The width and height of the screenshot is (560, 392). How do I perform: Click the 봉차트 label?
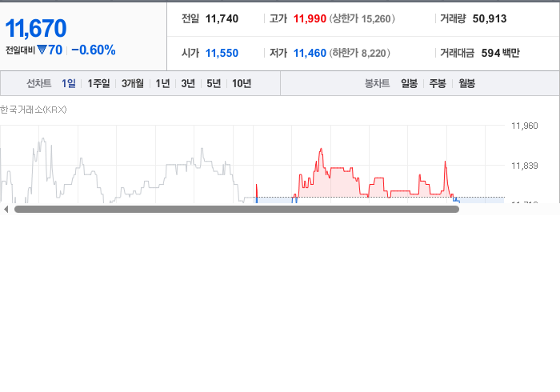pyautogui.click(x=377, y=83)
